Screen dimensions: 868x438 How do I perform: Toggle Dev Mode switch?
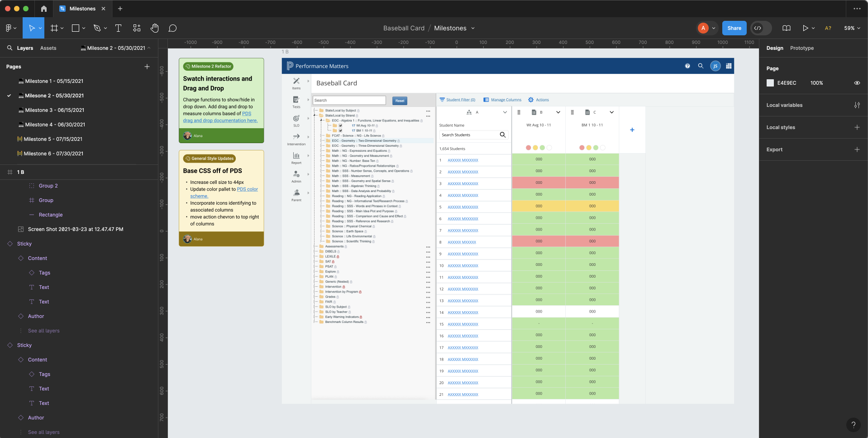761,28
